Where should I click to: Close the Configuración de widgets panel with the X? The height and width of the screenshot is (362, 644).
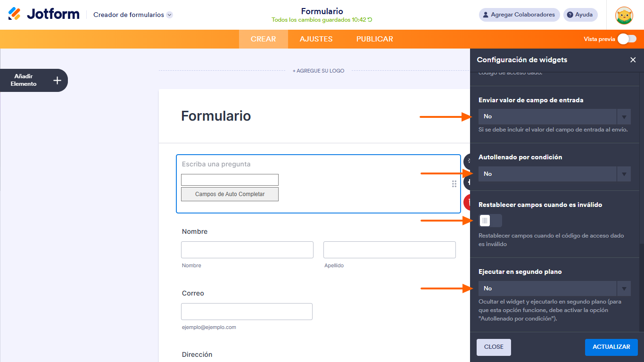633,60
